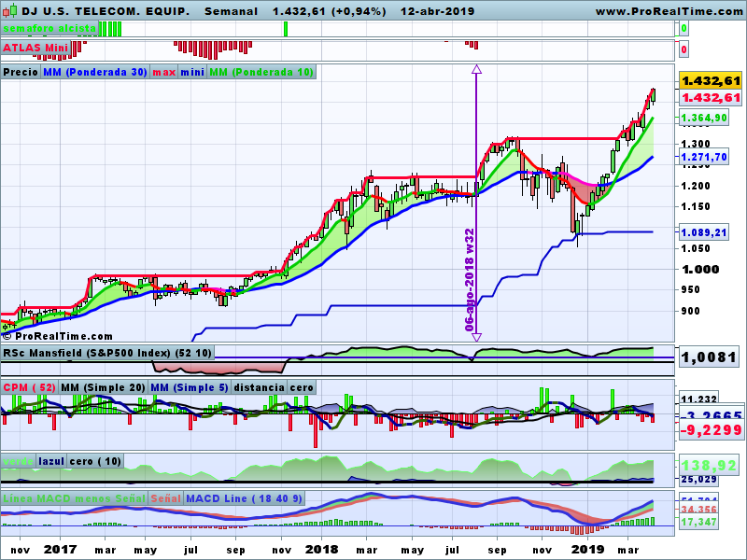
Task: Click the semaforo alcista 0 value box
Action: [x=684, y=29]
